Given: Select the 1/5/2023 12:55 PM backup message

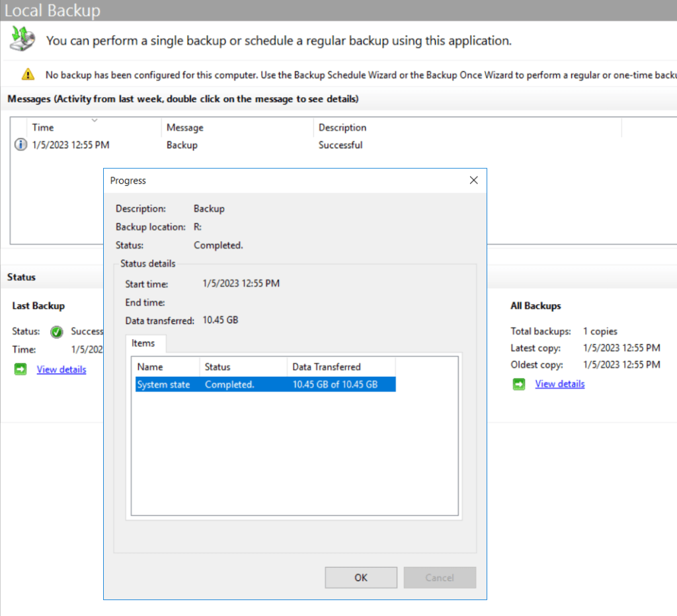Looking at the screenshot, I should point(71,145).
